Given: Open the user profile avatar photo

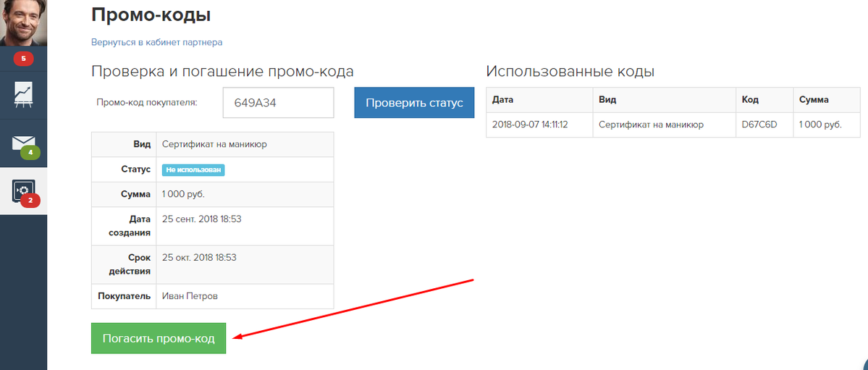Looking at the screenshot, I should pos(23,22).
